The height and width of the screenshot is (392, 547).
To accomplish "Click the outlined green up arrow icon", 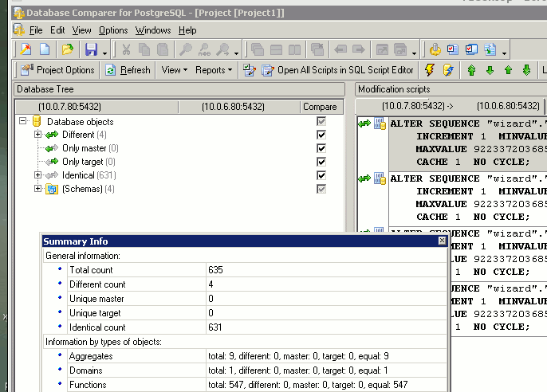I will (472, 70).
